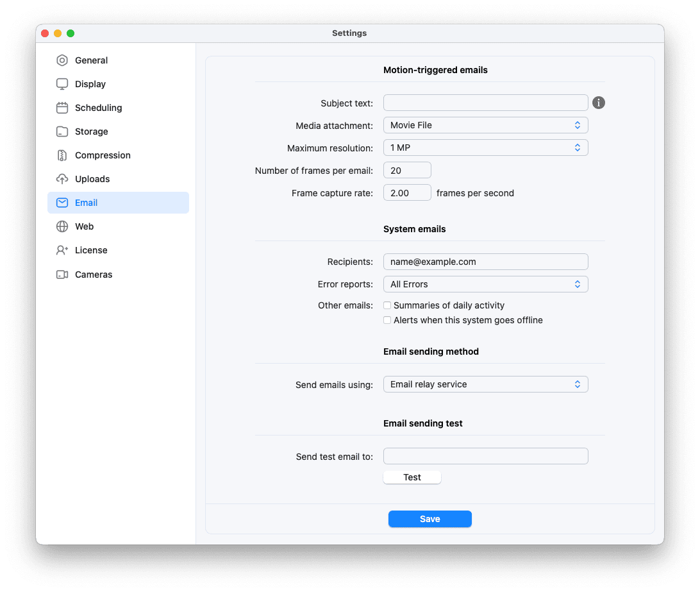The width and height of the screenshot is (700, 592).
Task: Click the Recipients email field
Action: point(485,261)
